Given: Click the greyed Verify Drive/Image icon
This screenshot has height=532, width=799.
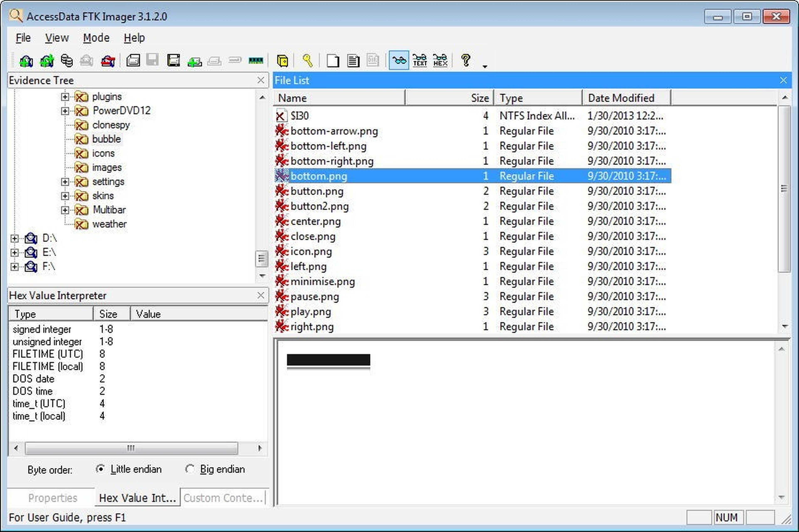Looking at the screenshot, I should (x=235, y=60).
